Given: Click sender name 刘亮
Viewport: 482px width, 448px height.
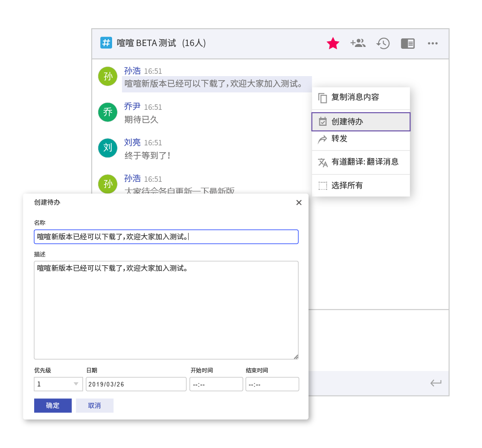Looking at the screenshot, I should (x=133, y=142).
